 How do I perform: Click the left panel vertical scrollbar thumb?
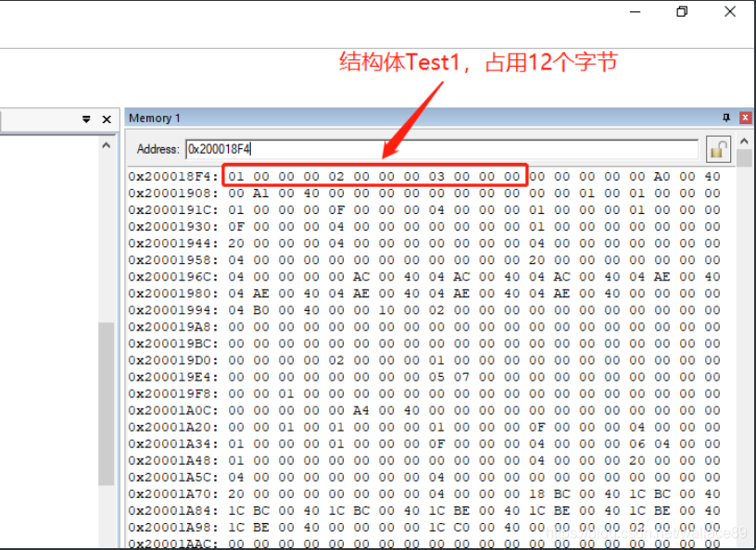tap(106, 404)
